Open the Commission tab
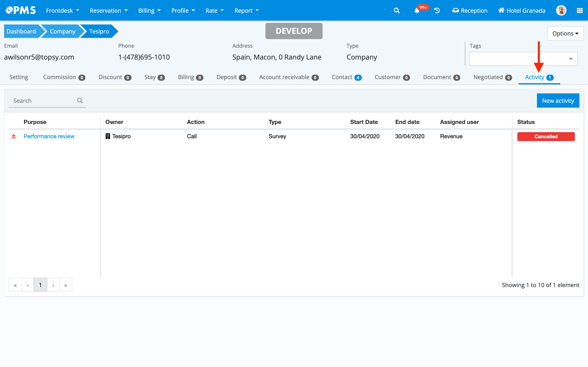Screen dimensions: 588x367 point(64,77)
